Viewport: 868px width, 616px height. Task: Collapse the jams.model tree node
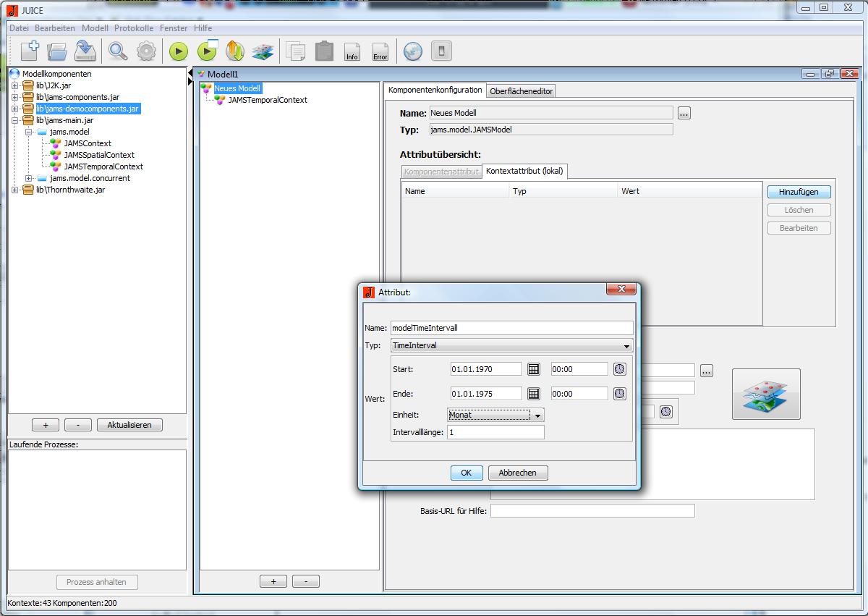pyautogui.click(x=29, y=132)
